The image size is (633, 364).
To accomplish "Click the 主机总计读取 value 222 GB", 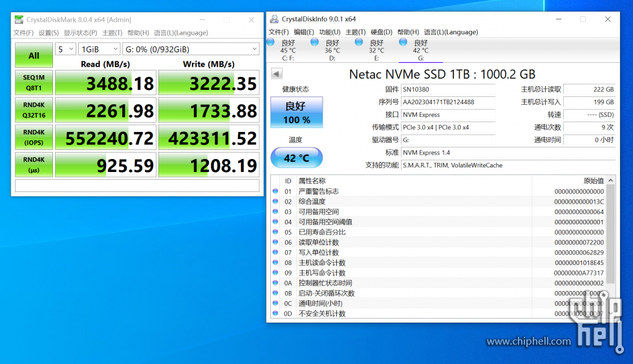I will (590, 89).
